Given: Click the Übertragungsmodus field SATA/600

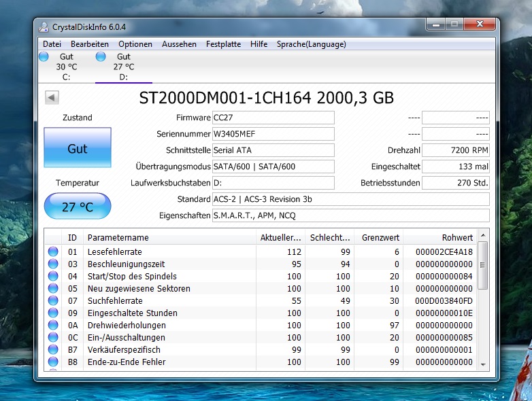Looking at the screenshot, I should coord(273,167).
